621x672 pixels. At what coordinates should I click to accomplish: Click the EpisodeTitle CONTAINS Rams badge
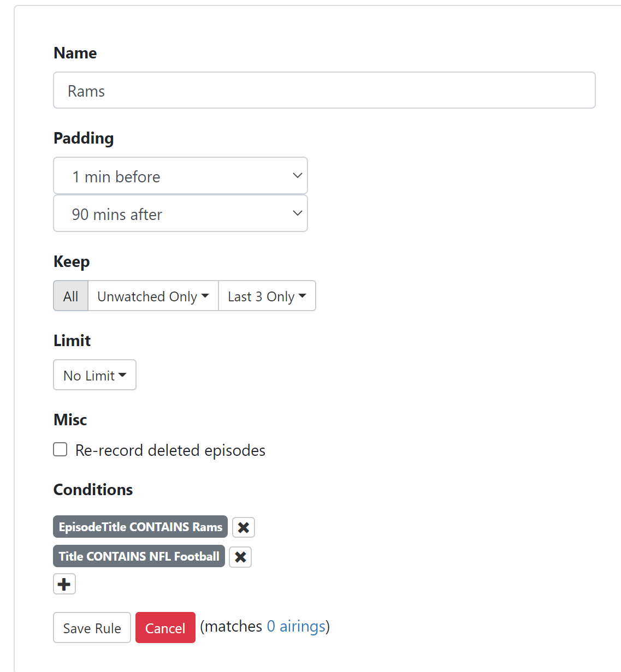pyautogui.click(x=140, y=527)
